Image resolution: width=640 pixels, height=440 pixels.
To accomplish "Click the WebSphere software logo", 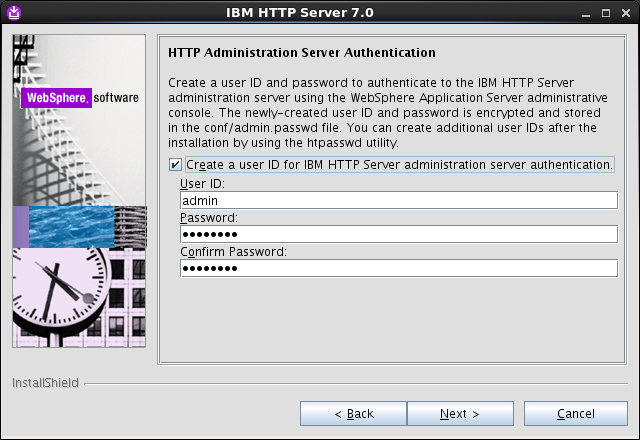I will (x=80, y=98).
